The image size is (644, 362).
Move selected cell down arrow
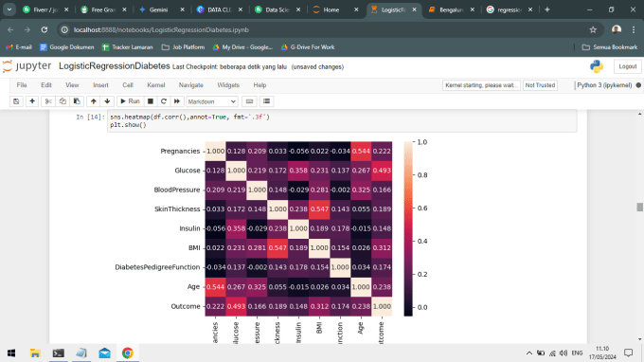point(107,101)
